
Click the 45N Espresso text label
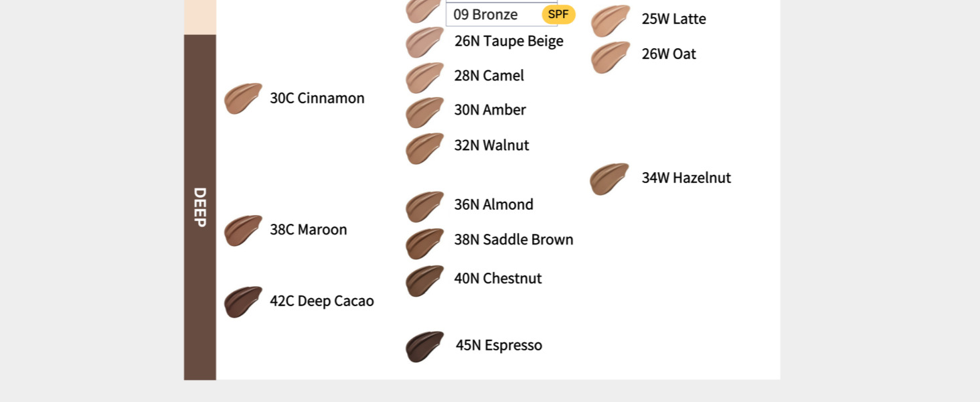tap(499, 346)
